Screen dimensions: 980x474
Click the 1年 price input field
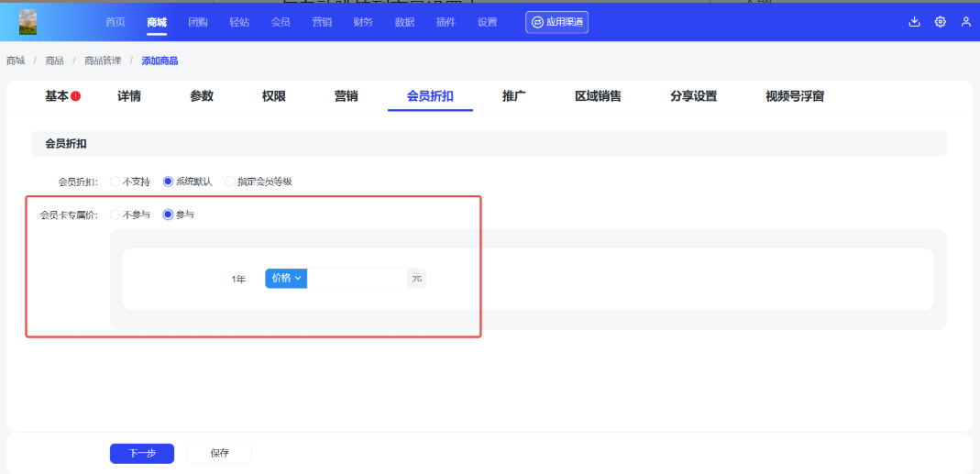click(357, 278)
